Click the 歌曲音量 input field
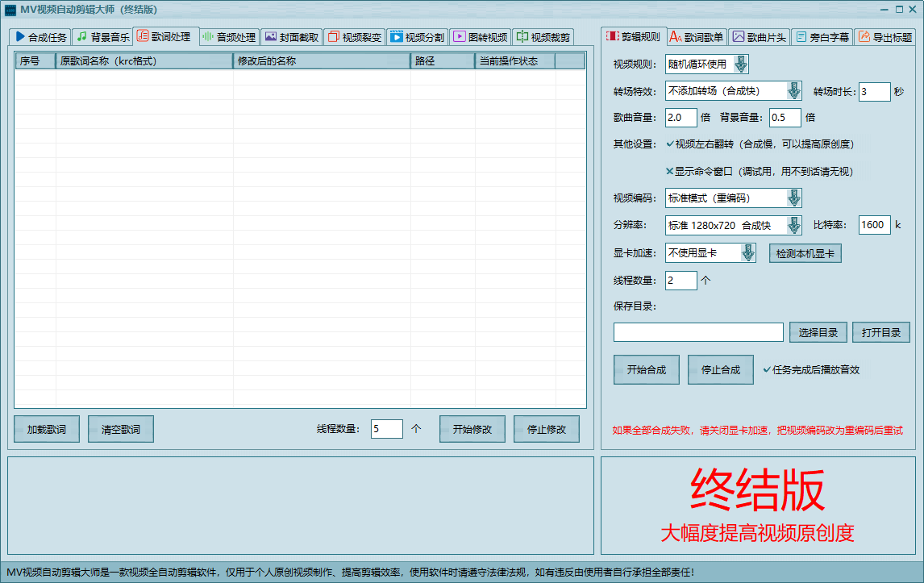Screen dimensions: 924x583 click(x=681, y=117)
